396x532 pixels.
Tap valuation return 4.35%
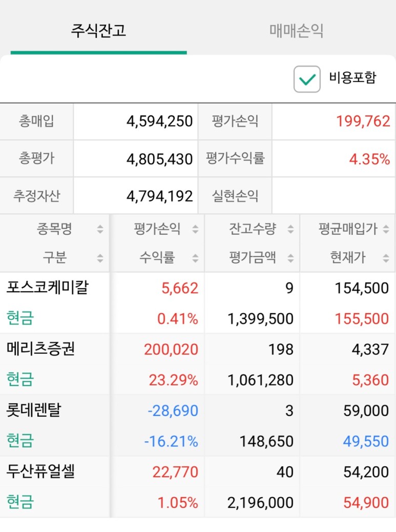click(x=369, y=159)
